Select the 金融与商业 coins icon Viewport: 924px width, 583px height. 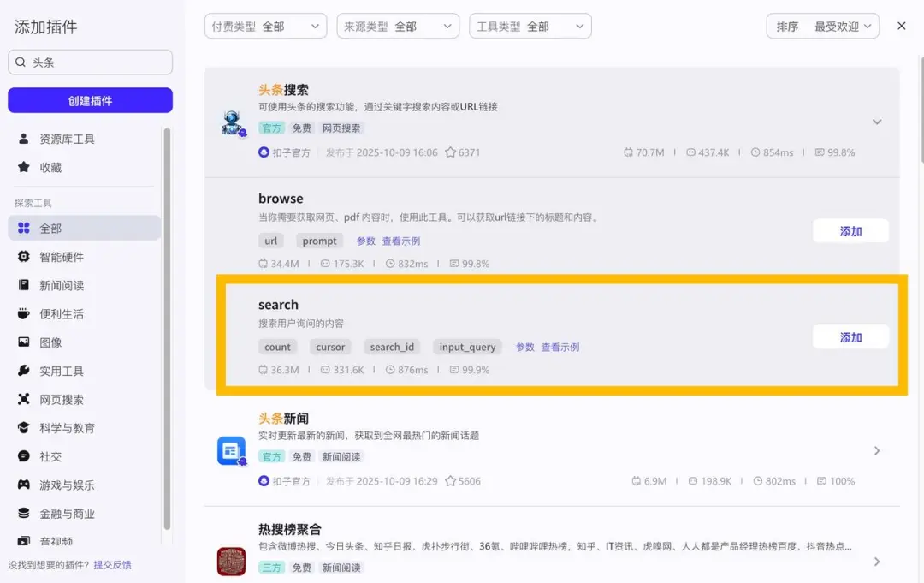tap(24, 513)
